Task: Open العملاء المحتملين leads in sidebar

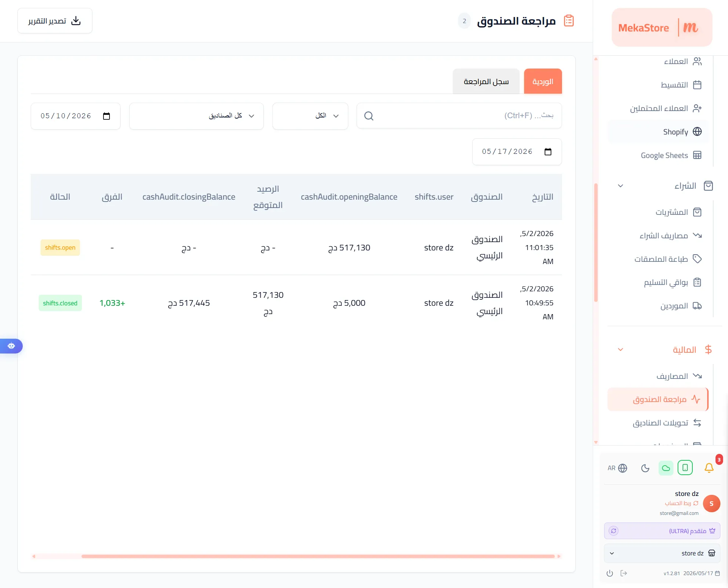Action: [658, 108]
